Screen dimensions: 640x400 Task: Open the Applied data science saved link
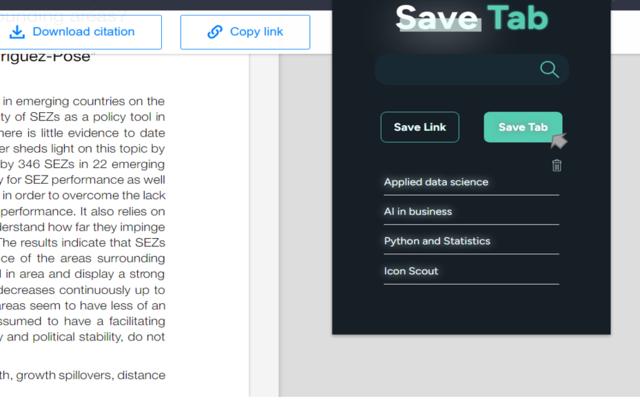click(436, 182)
